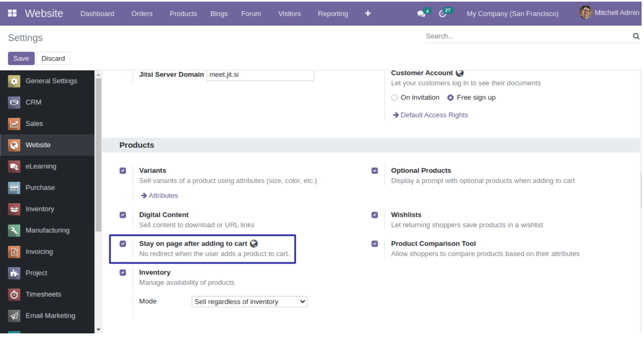Click the sidebar scroll down arrow
The width and height of the screenshot is (644, 343).
click(x=99, y=330)
